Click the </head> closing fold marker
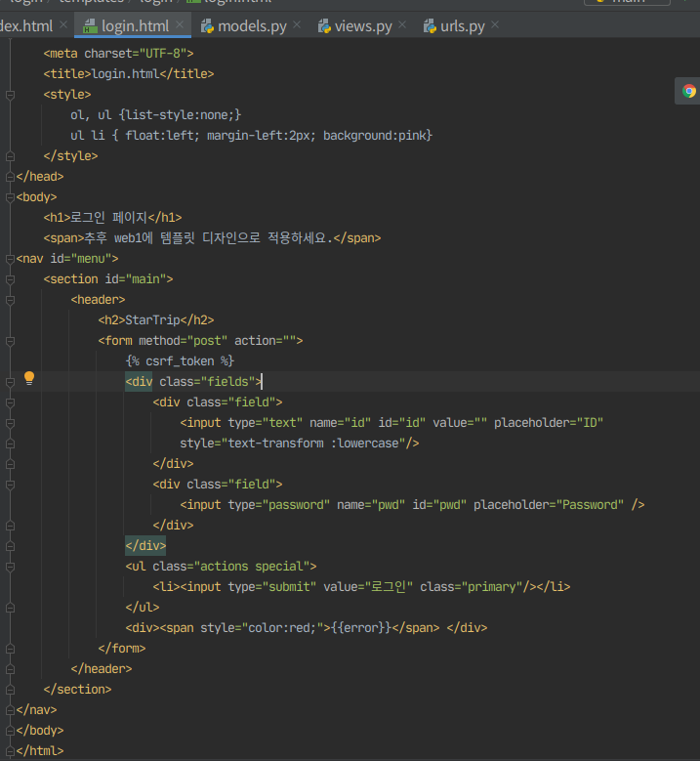The height and width of the screenshot is (761, 700). point(10,177)
